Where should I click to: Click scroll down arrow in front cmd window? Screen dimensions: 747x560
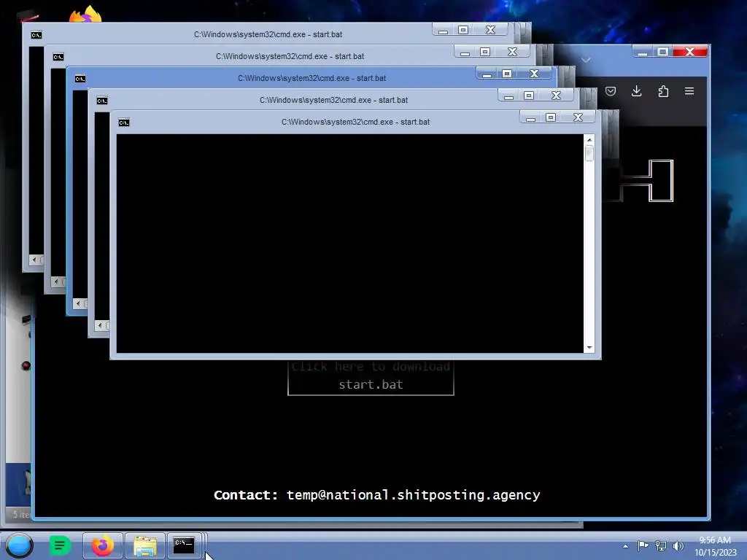[589, 348]
